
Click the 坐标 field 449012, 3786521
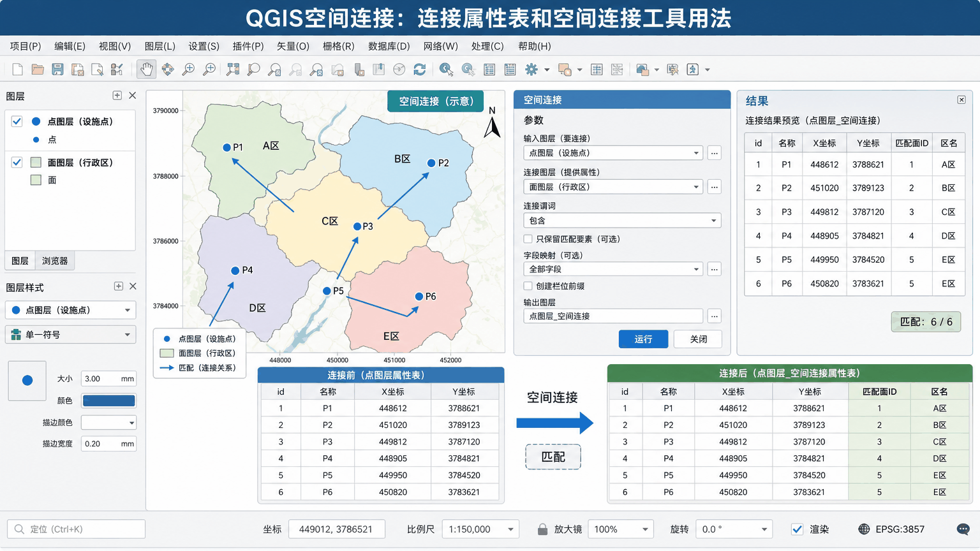point(336,529)
